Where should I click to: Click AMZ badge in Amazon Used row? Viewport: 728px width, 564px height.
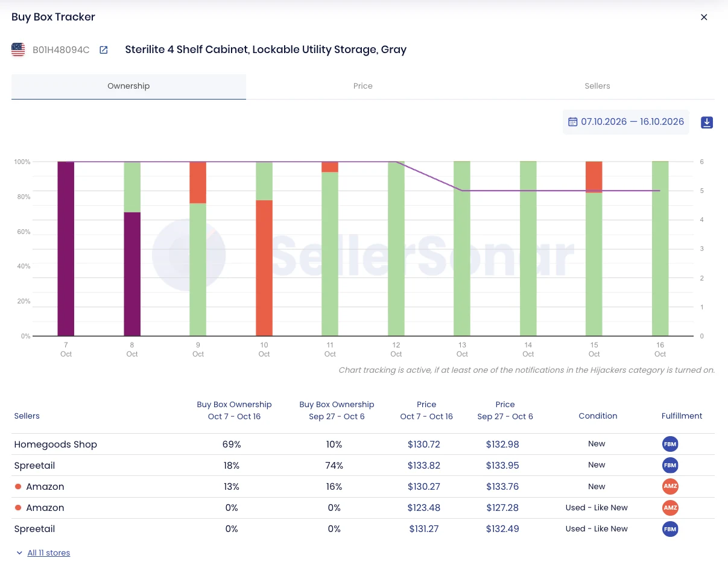click(x=670, y=507)
